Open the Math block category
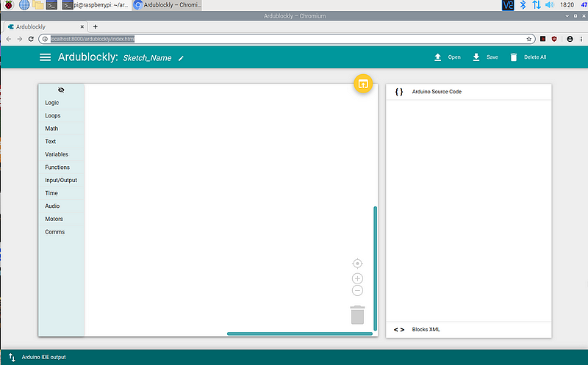588x365 pixels. coord(61,129)
